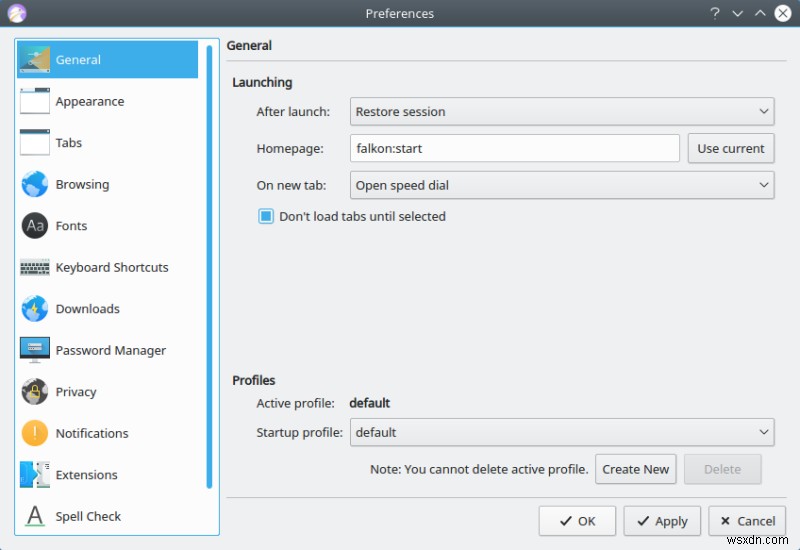The width and height of the screenshot is (800, 550).
Task: Switch to the Tabs settings page
Action: click(68, 143)
